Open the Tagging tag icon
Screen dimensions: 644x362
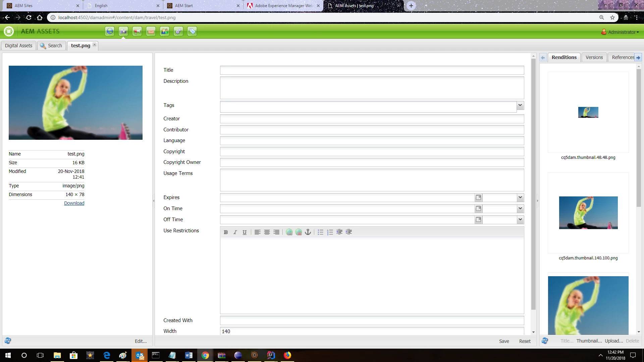click(x=192, y=32)
